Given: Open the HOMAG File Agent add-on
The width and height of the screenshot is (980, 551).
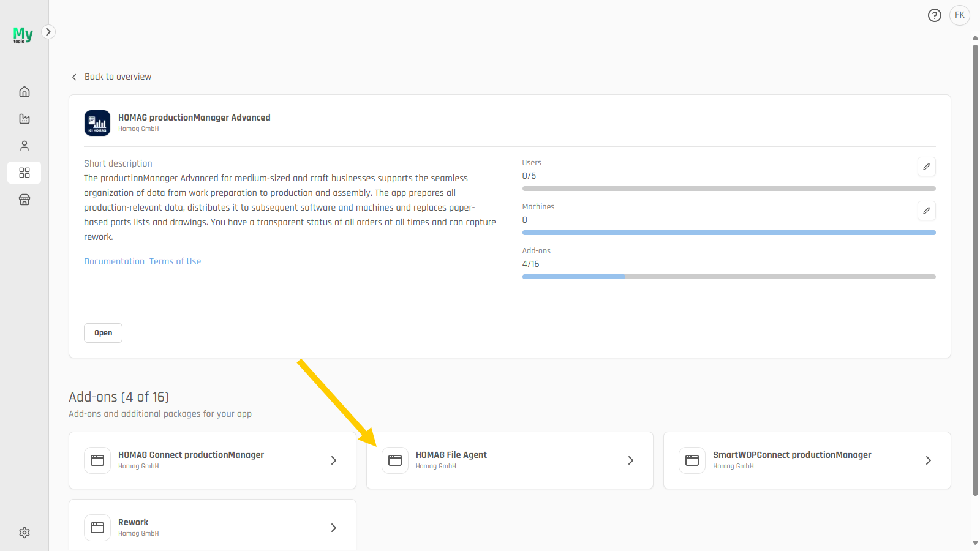Looking at the screenshot, I should tap(510, 460).
